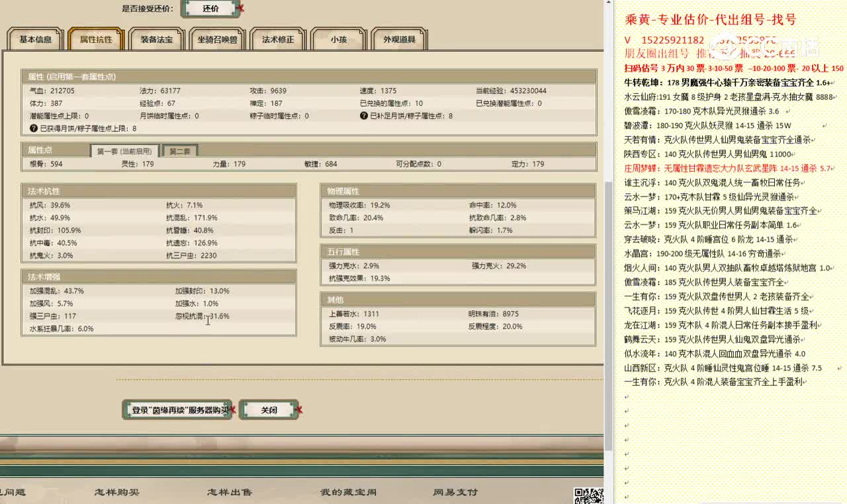Click the 鹤舞云天 listing line in the document
The width and height of the screenshot is (847, 504).
pyautogui.click(x=715, y=339)
